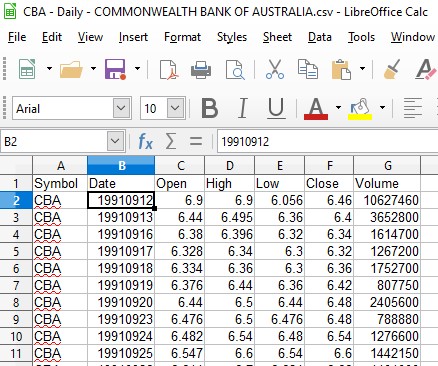Screen dimensions: 438x366
Task: Open the Font Name dropdown arrow
Action: (121, 108)
